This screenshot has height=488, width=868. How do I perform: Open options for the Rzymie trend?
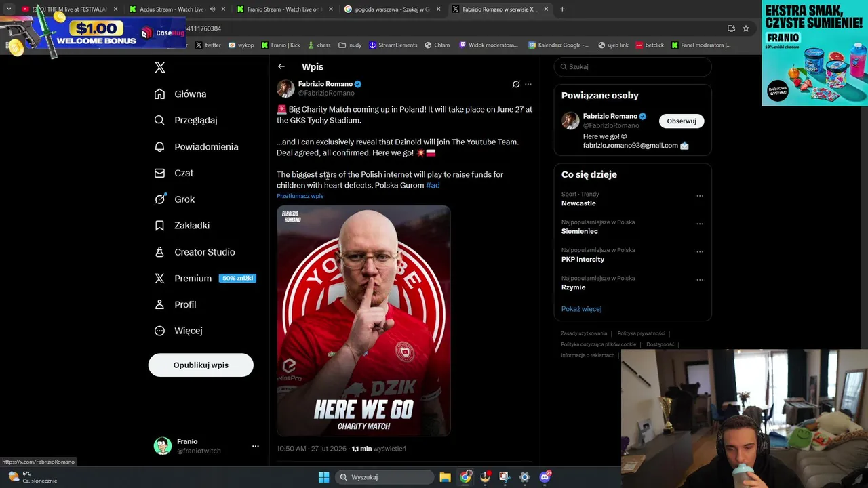coord(700,279)
